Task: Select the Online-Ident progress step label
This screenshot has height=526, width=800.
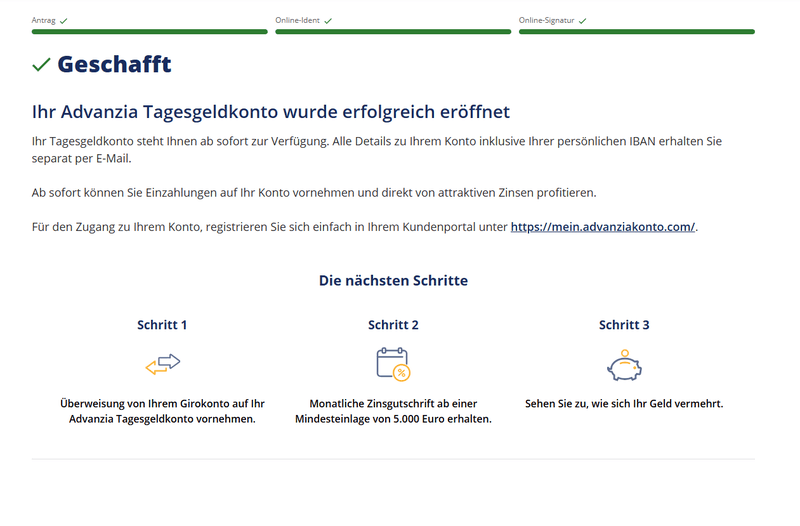Action: tap(297, 20)
